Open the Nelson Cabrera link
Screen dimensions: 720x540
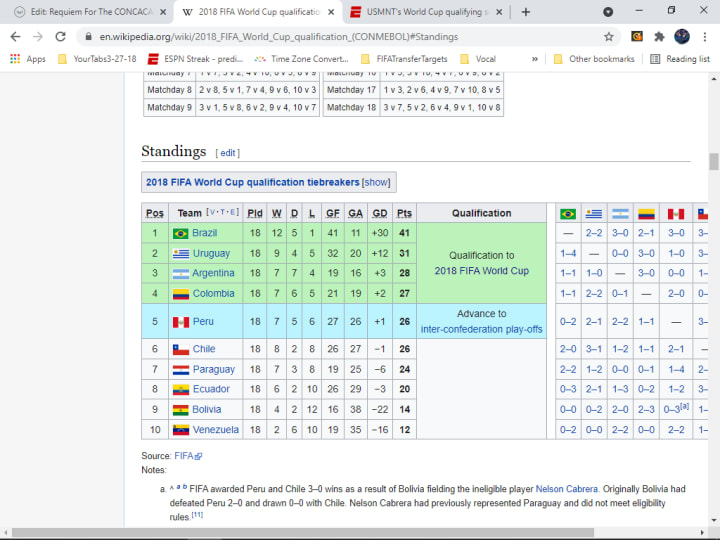[567, 489]
